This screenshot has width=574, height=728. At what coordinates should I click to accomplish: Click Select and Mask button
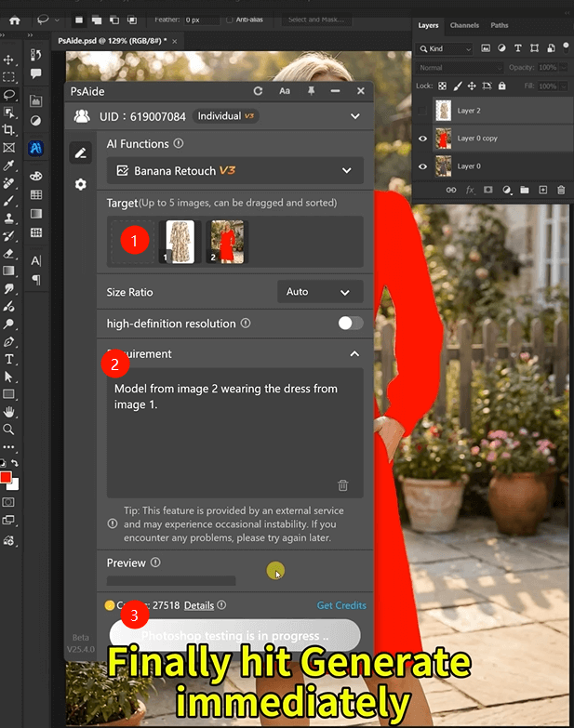[316, 20]
